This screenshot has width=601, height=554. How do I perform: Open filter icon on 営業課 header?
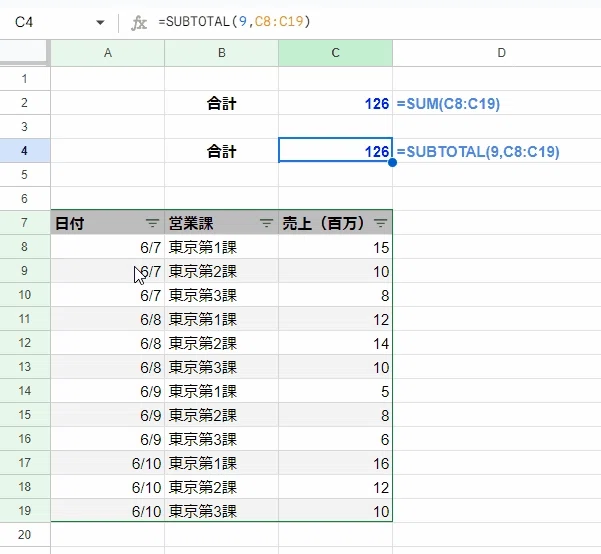(x=266, y=223)
